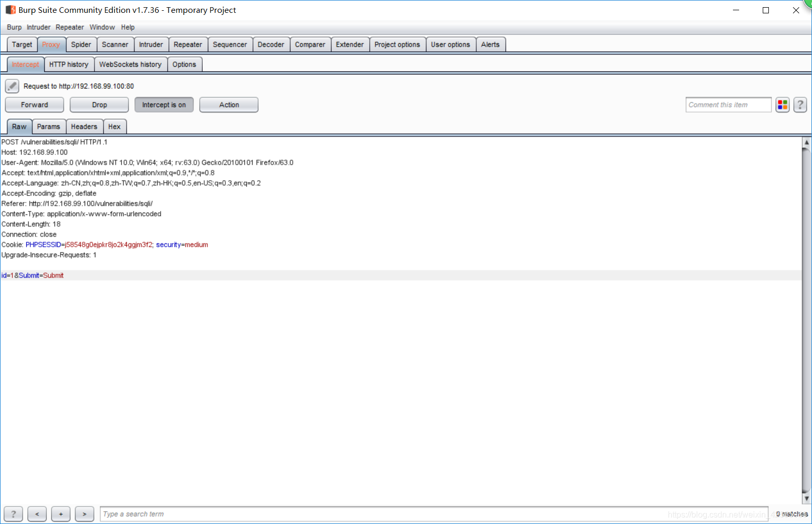The image size is (812, 524).
Task: Click the Accept-Encoding: gzip, deflate line
Action: pyautogui.click(x=49, y=193)
